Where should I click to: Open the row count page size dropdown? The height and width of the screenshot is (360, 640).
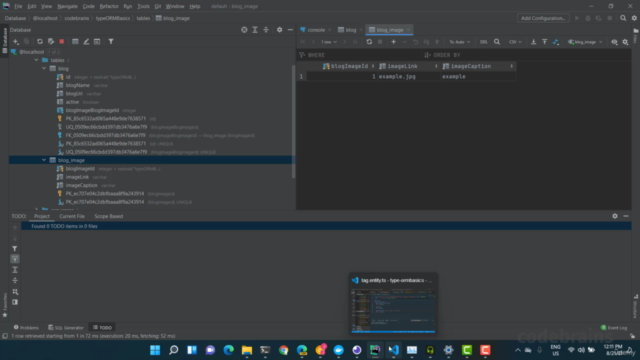click(x=329, y=42)
